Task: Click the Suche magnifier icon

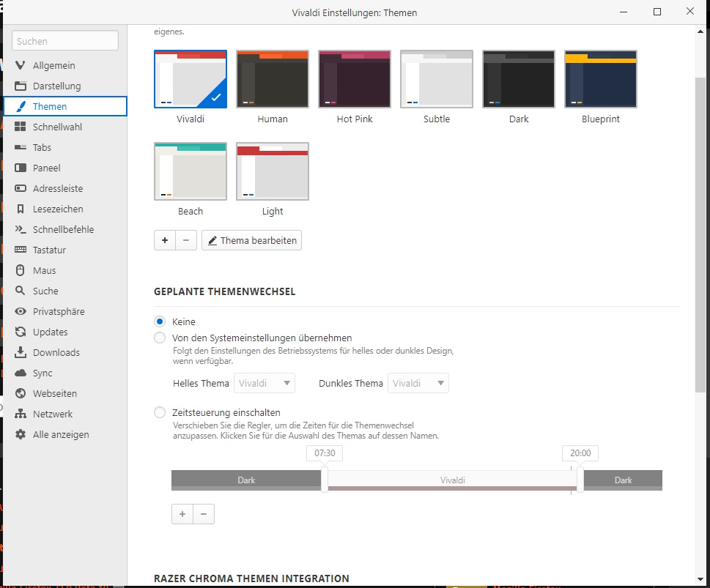Action: click(x=20, y=291)
